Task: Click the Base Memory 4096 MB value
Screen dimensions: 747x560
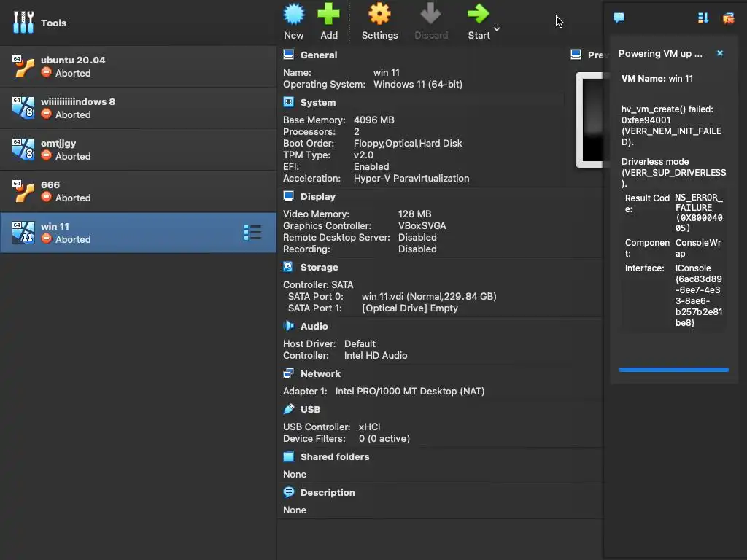Action: coord(374,120)
